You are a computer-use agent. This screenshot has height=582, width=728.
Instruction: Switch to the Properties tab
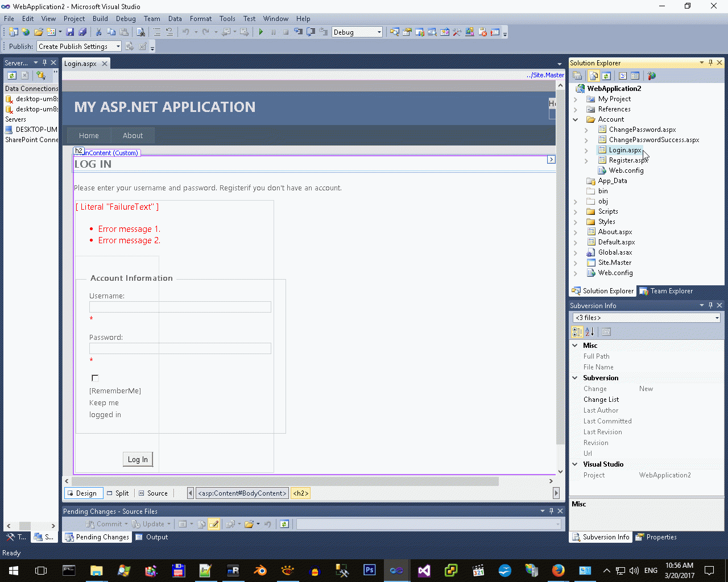point(656,537)
